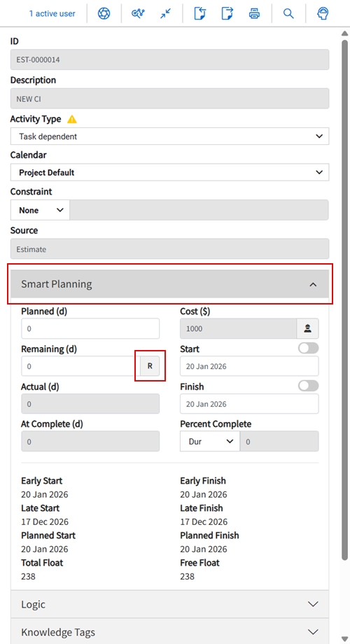Click the R button next to Remaining
This screenshot has width=350, height=644.
click(150, 366)
